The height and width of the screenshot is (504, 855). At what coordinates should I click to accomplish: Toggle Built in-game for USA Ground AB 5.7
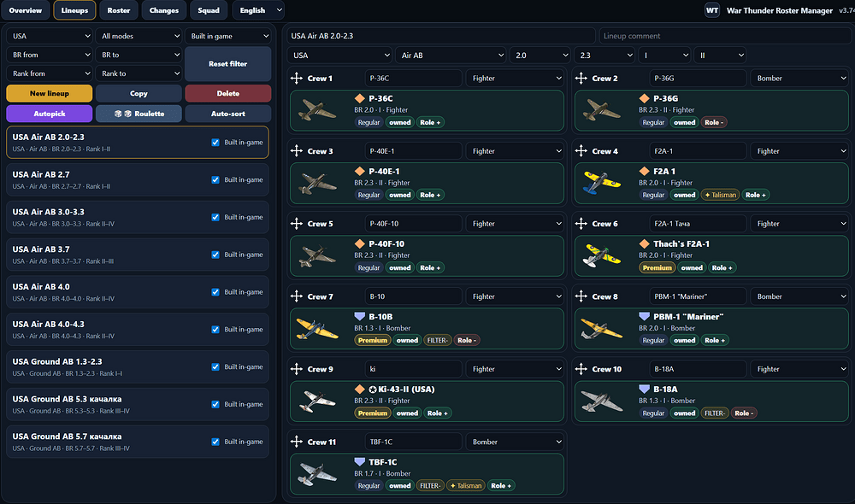215,442
